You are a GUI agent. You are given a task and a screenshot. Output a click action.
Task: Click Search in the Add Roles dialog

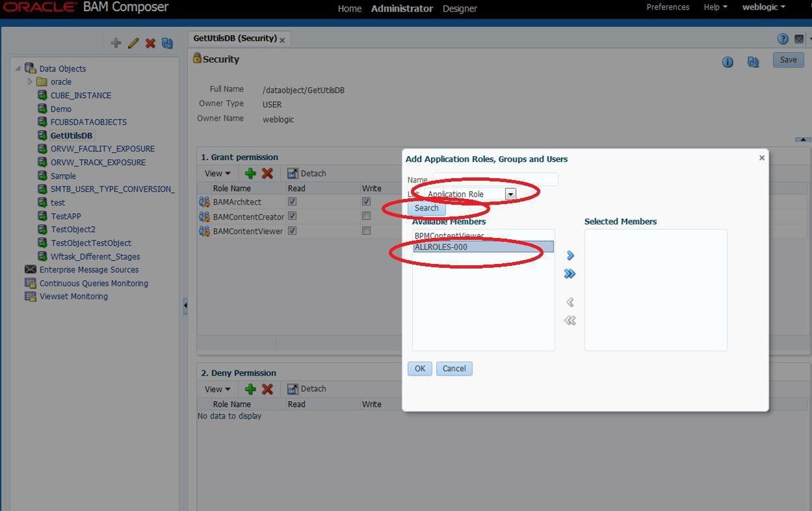click(426, 208)
